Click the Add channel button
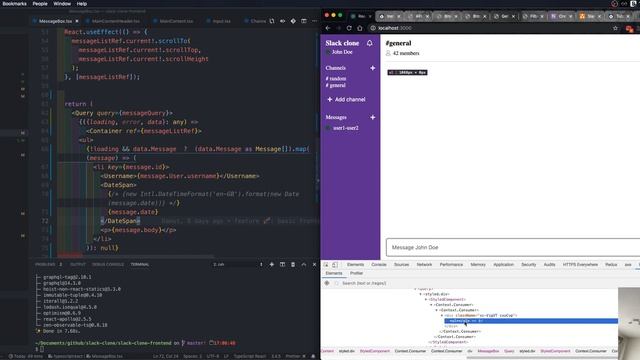 click(347, 100)
